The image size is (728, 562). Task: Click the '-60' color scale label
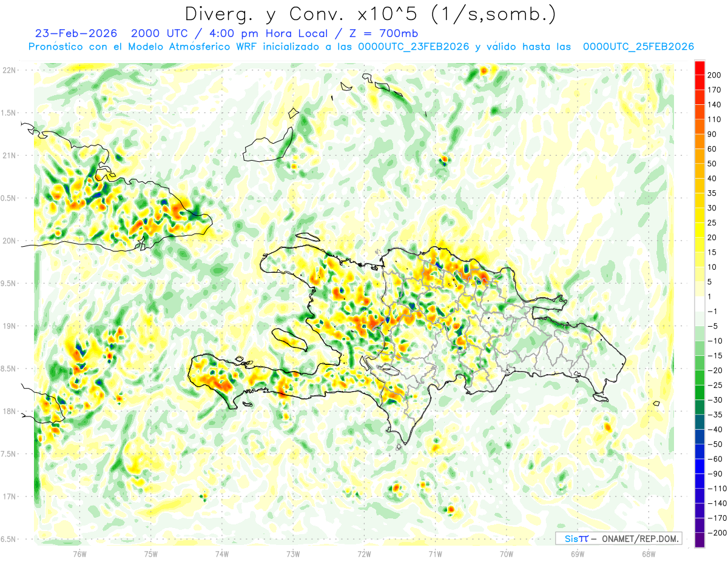[715, 459]
